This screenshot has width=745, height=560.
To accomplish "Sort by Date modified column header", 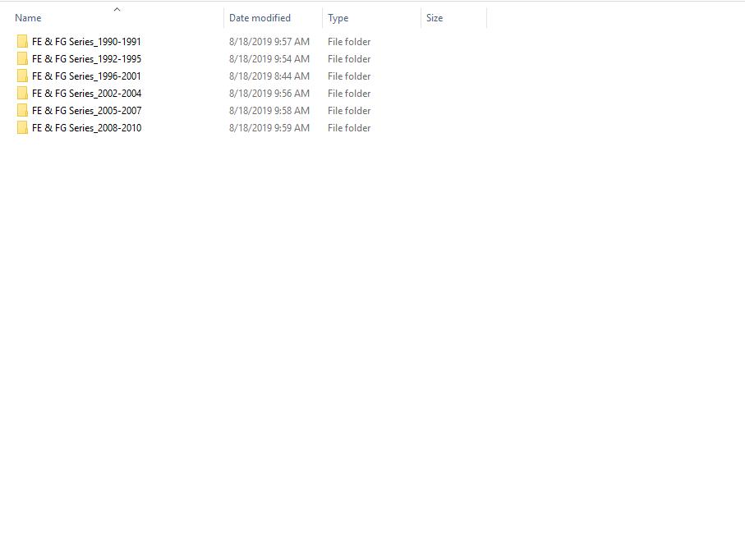I will coord(260,18).
